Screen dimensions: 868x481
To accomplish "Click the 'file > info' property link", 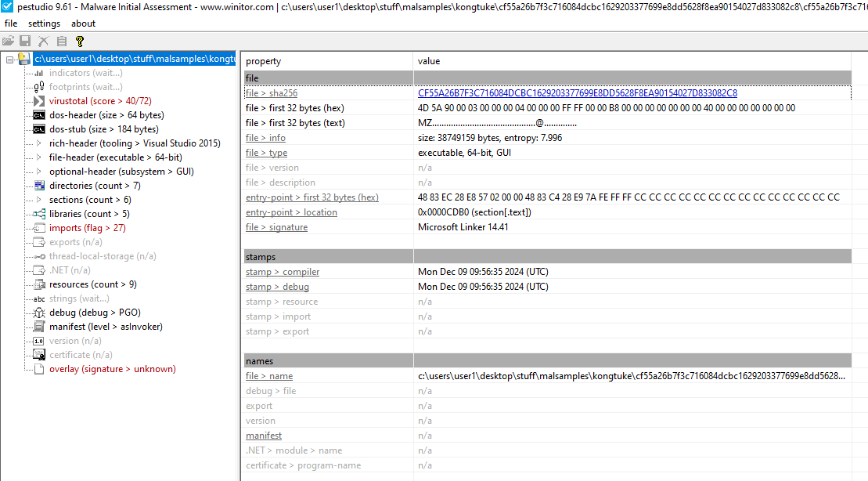I will pyautogui.click(x=265, y=138).
